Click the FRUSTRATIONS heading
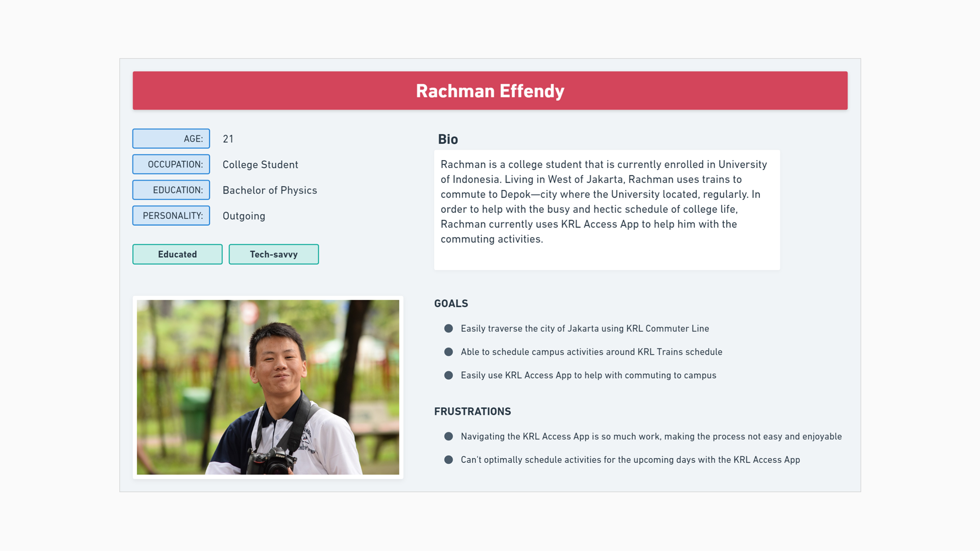 coord(472,411)
